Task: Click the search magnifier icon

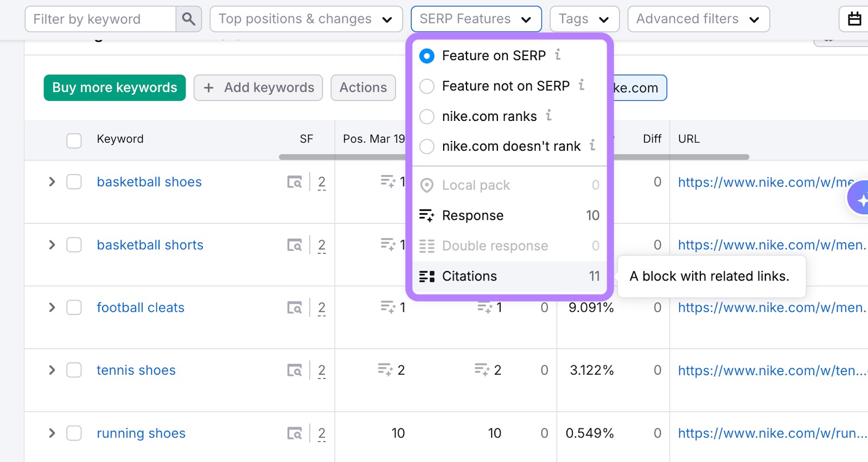Action: [x=188, y=19]
